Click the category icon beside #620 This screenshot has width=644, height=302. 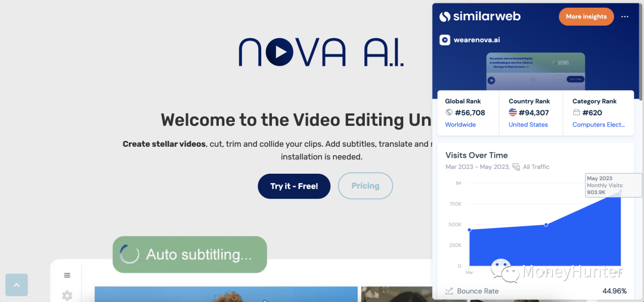coord(576,113)
